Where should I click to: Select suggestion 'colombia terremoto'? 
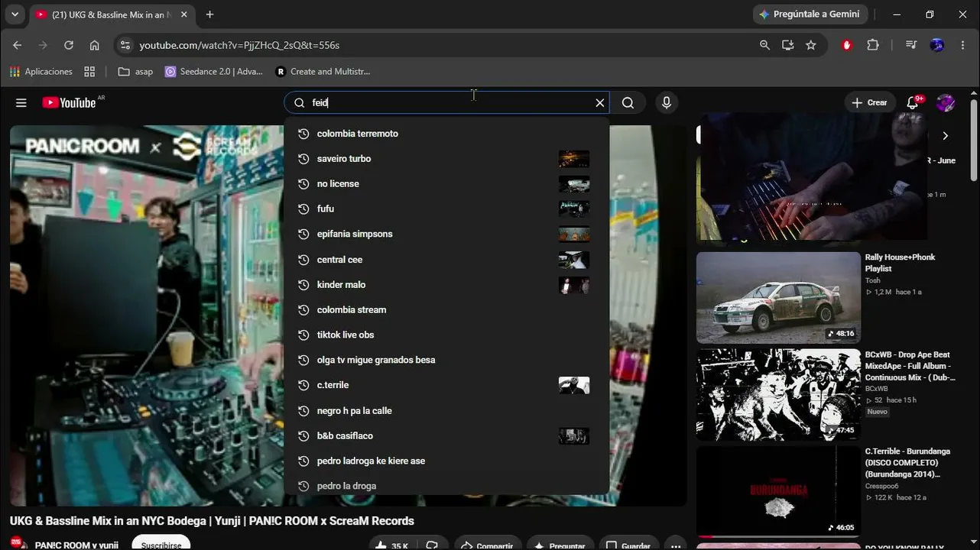pyautogui.click(x=446, y=134)
